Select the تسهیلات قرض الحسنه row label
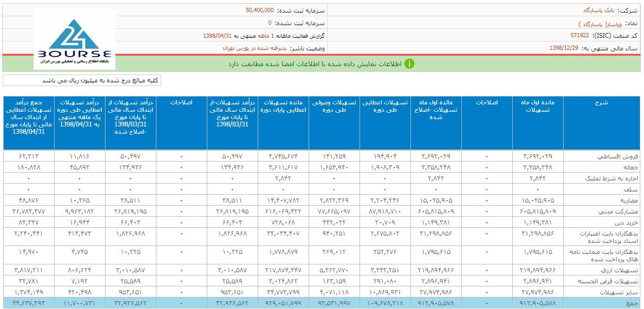The width and height of the screenshot is (644, 309). tap(614, 281)
